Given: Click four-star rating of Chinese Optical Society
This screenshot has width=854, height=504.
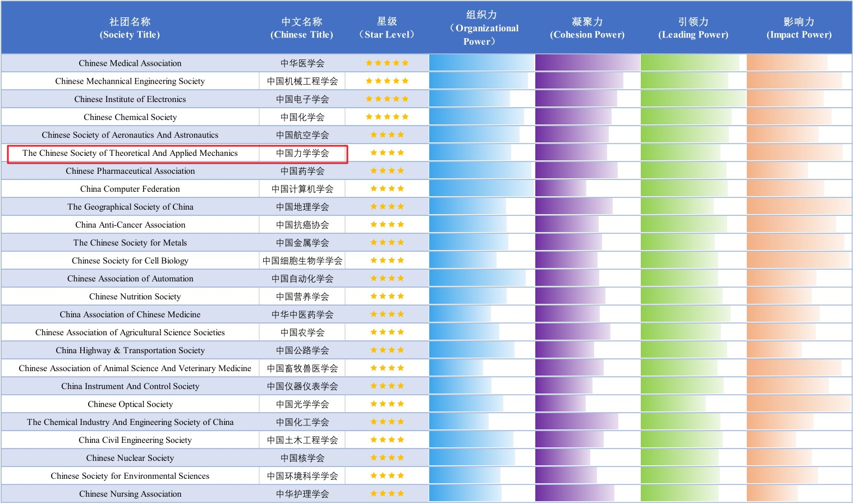Looking at the screenshot, I should 387,404.
